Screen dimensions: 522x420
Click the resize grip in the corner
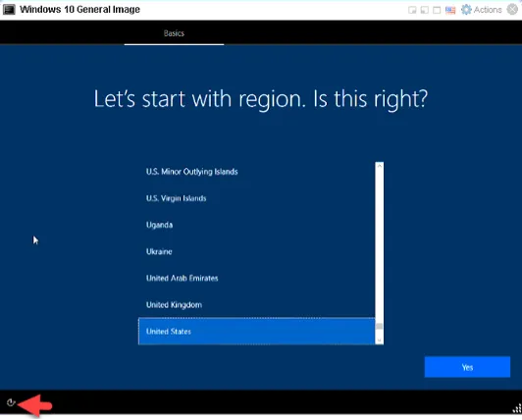(517, 408)
